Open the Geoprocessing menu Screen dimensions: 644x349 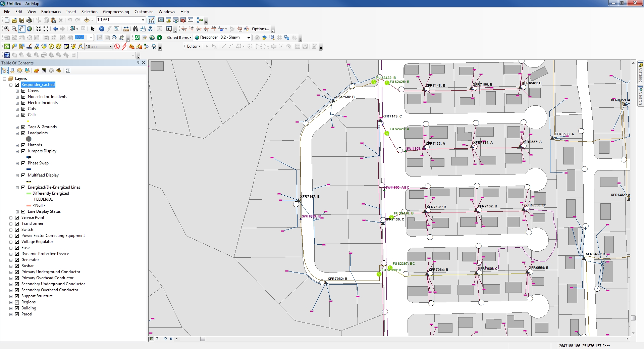click(x=116, y=12)
